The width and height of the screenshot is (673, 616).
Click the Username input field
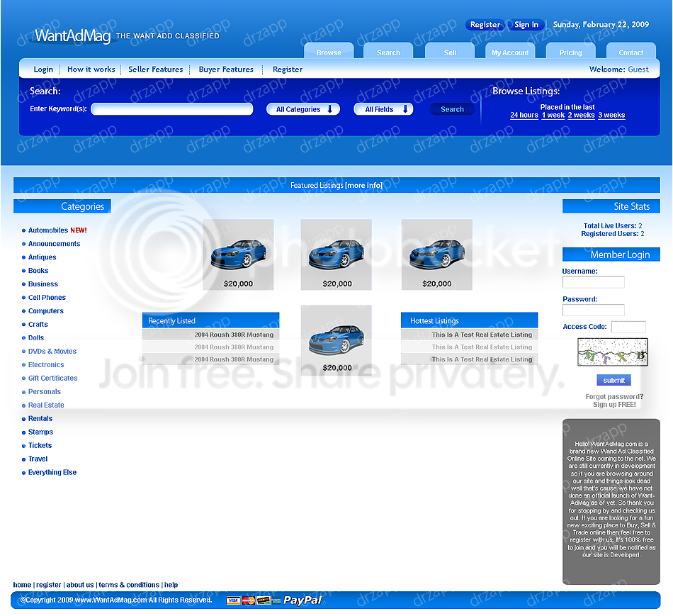[x=593, y=282]
